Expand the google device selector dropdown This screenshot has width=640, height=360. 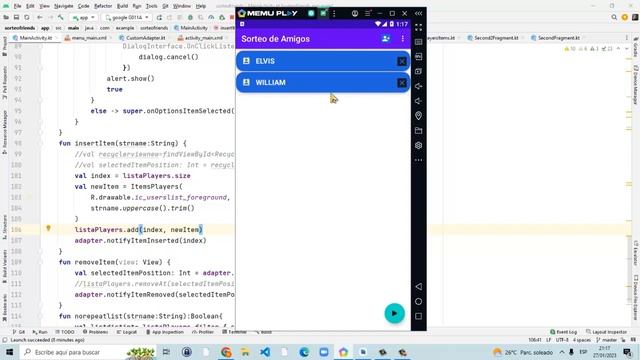127,18
